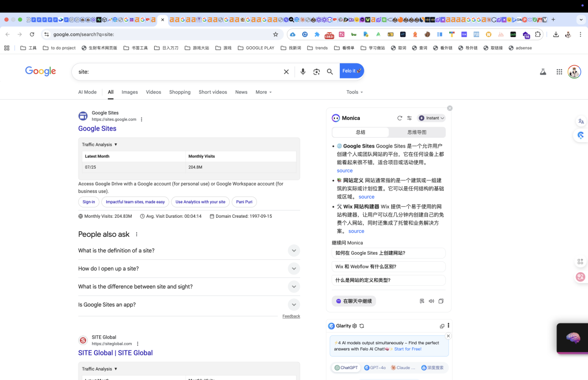
Task: Clear the search box with the X icon
Action: tap(286, 72)
